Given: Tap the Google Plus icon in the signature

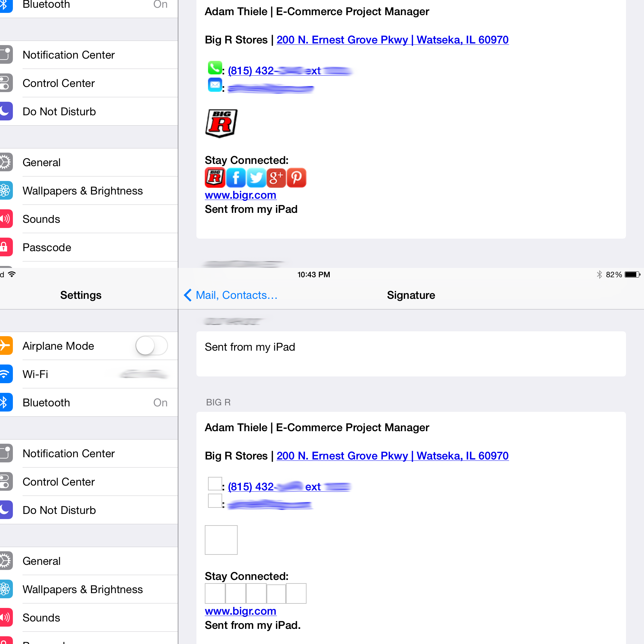Looking at the screenshot, I should coord(276,178).
